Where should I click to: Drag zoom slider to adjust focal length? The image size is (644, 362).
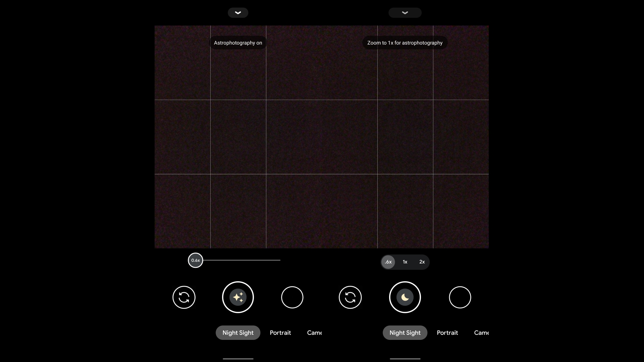[x=196, y=260]
